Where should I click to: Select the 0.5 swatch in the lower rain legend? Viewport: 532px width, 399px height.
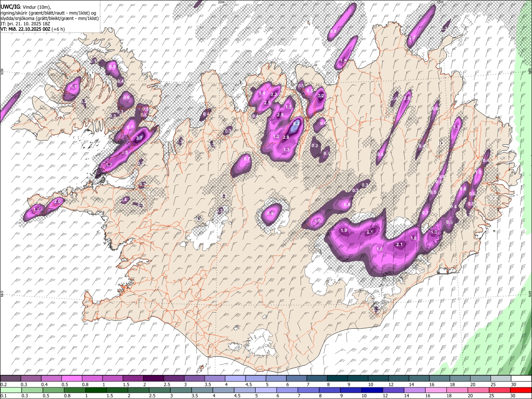coord(53,390)
